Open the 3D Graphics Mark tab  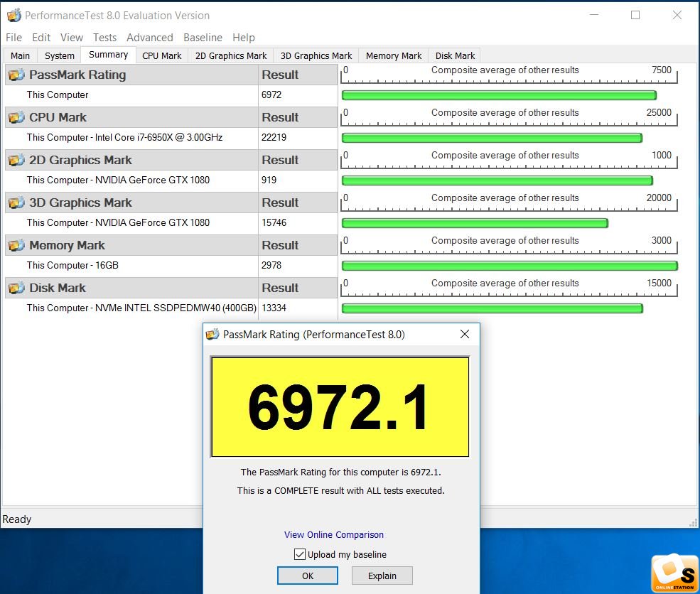click(316, 56)
